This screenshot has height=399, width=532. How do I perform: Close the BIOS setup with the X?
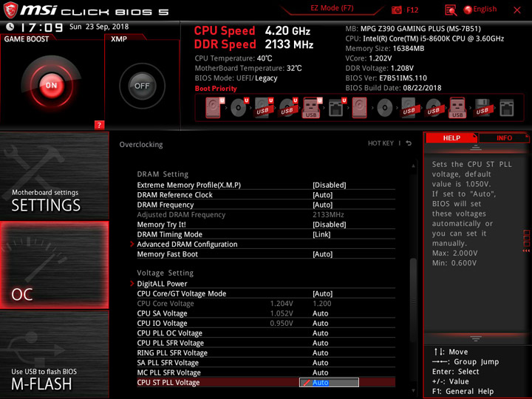point(517,10)
